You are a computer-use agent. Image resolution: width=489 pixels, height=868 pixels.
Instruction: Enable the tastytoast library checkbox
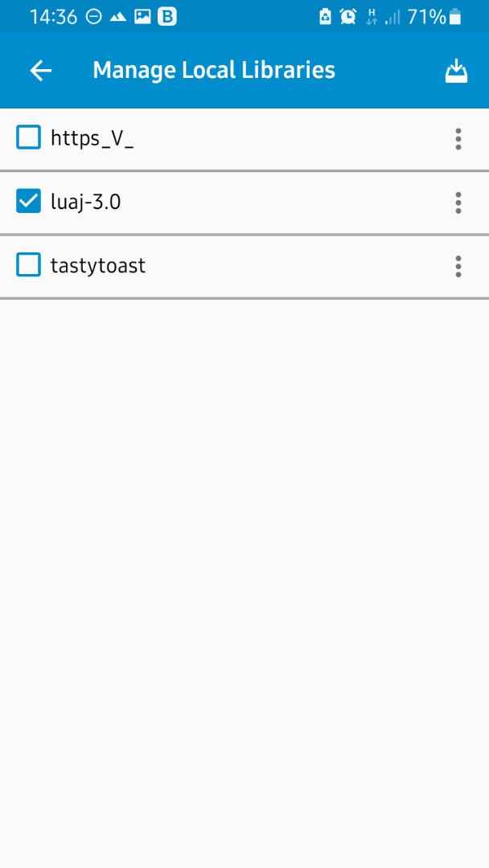click(x=28, y=264)
